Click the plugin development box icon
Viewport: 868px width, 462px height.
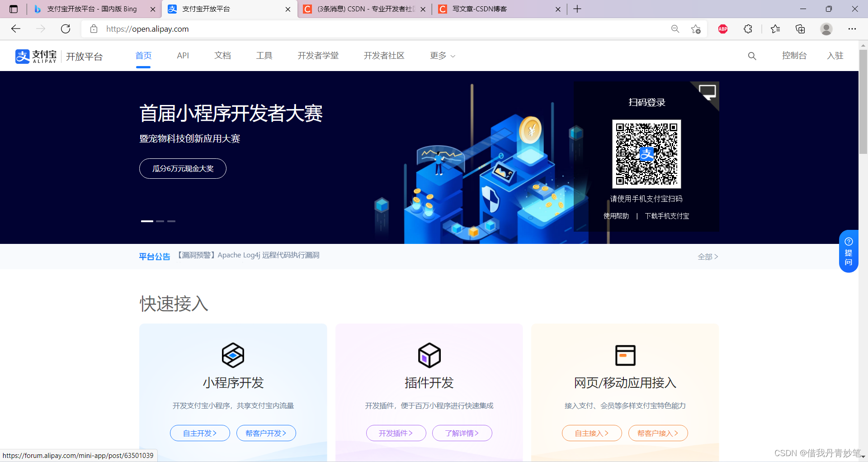429,355
